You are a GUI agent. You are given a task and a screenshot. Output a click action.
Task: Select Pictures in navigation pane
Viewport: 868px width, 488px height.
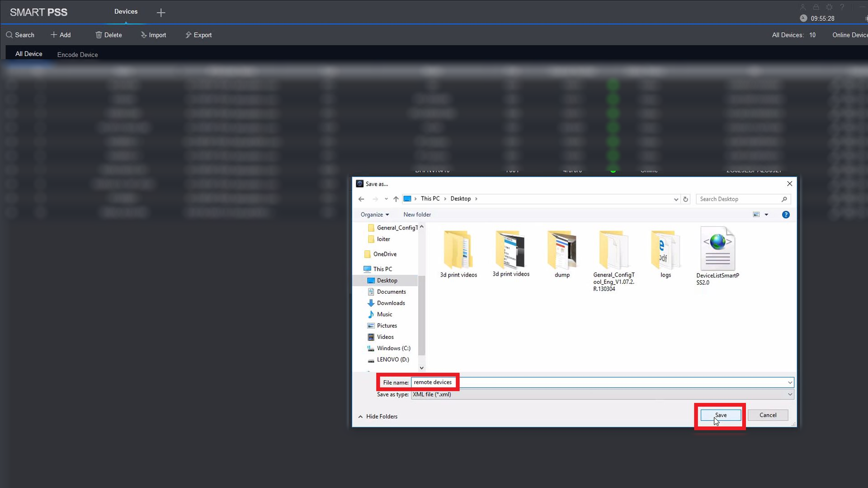pyautogui.click(x=382, y=326)
